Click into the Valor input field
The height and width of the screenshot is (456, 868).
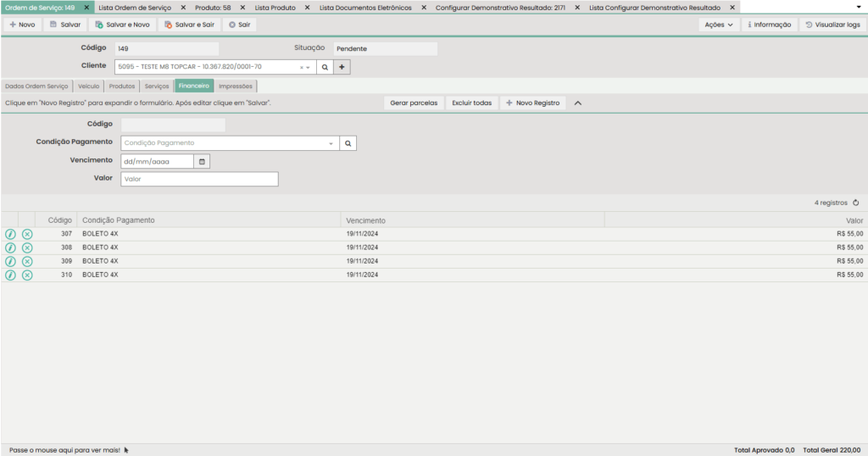coord(199,179)
